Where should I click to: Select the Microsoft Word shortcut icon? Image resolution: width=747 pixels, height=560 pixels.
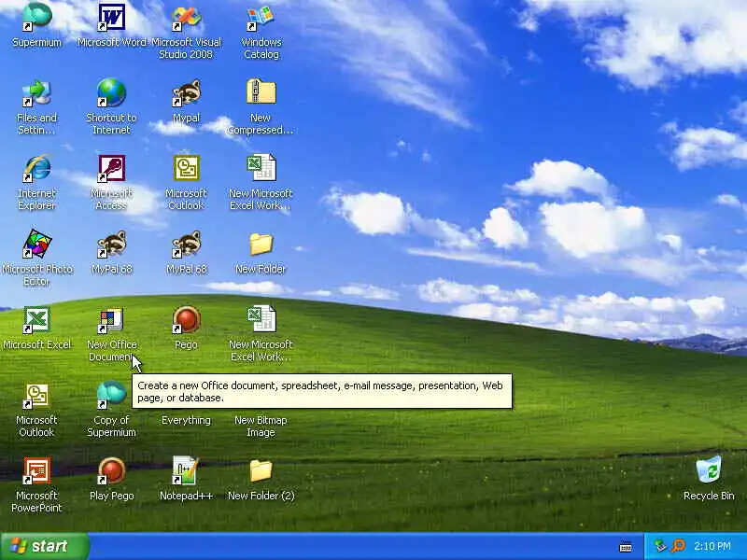(x=111, y=17)
